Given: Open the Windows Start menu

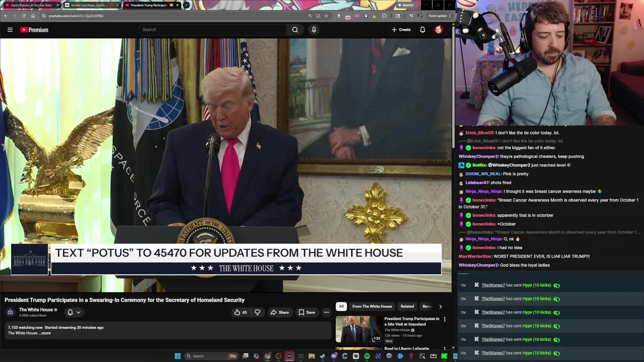Looking at the screenshot, I should [178, 356].
